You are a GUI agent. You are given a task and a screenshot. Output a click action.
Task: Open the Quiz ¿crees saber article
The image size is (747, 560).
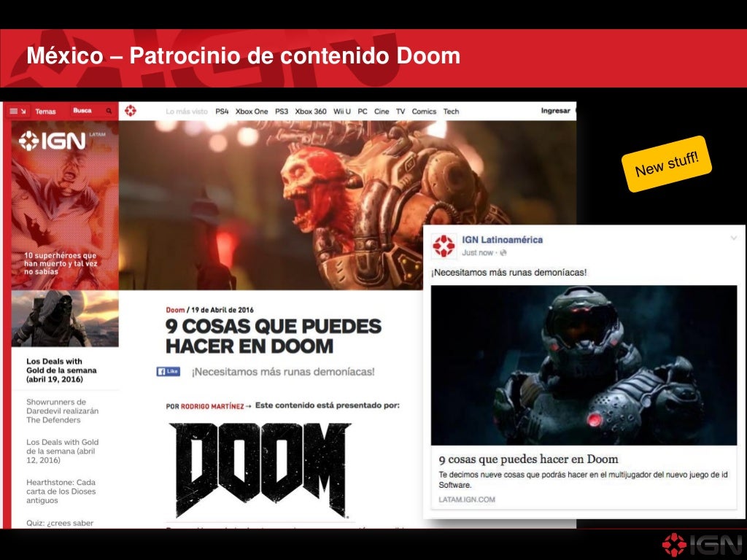tap(60, 523)
